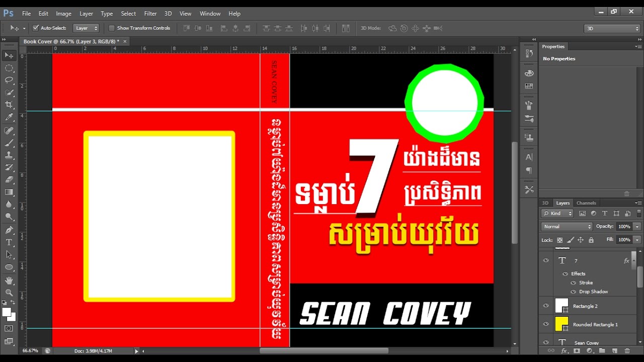Open the Normal blend mode dropdown
Image resolution: width=644 pixels, height=362 pixels.
567,227
